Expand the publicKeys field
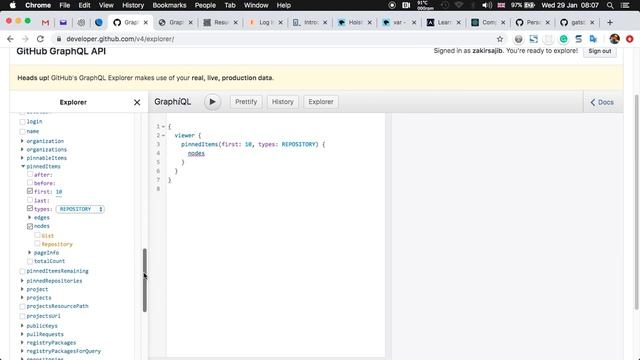The image size is (640, 360). click(22, 326)
